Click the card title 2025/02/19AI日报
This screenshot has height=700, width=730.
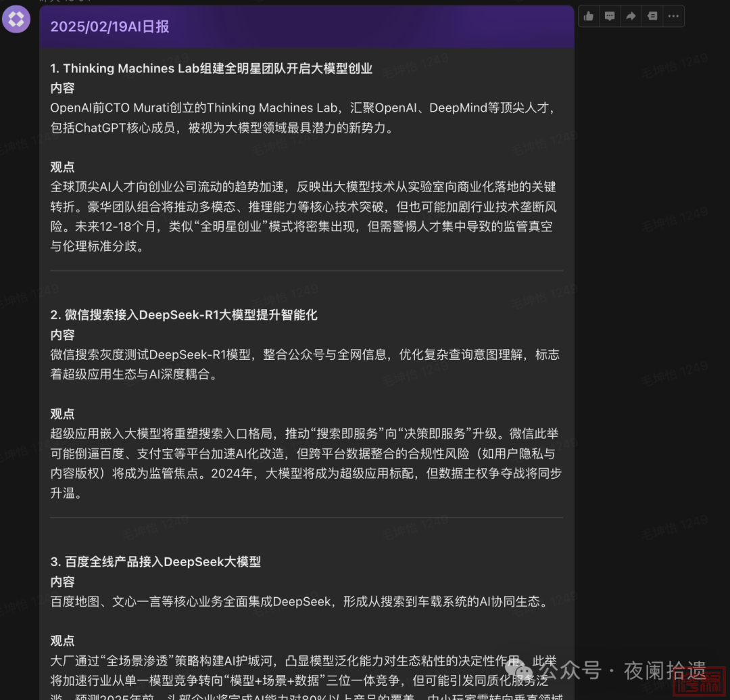[x=110, y=26]
